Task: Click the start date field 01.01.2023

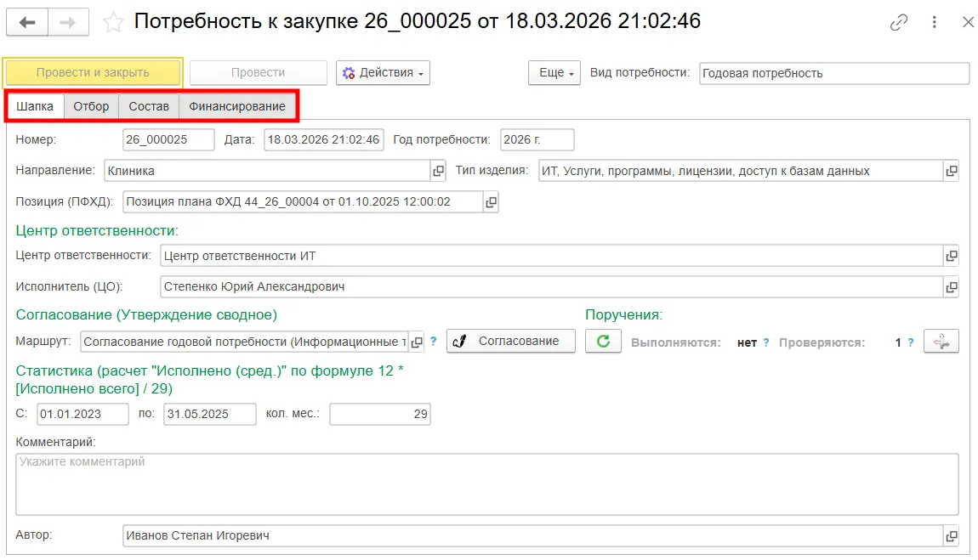Action: click(x=83, y=414)
